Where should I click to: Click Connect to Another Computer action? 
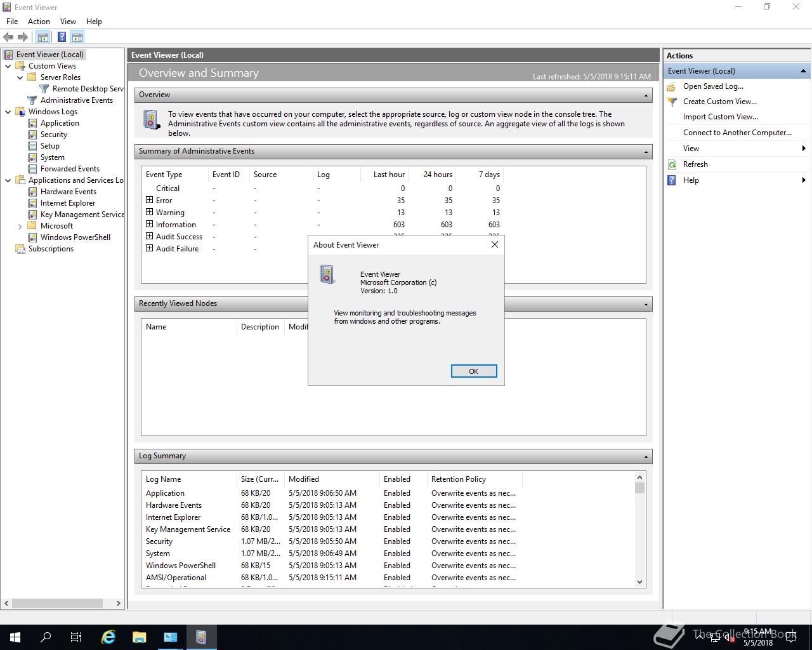[x=737, y=133]
